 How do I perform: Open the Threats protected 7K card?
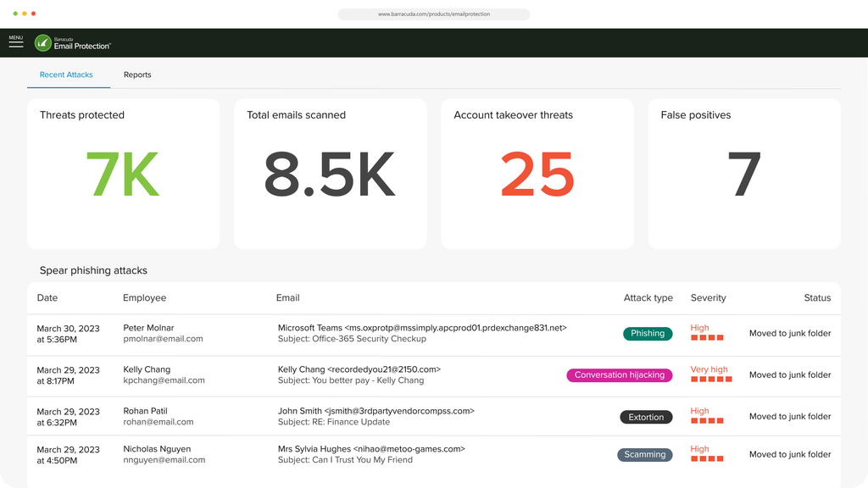click(123, 174)
